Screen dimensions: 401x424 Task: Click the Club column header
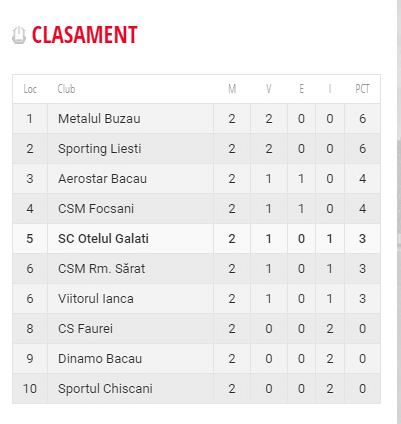[x=66, y=89]
